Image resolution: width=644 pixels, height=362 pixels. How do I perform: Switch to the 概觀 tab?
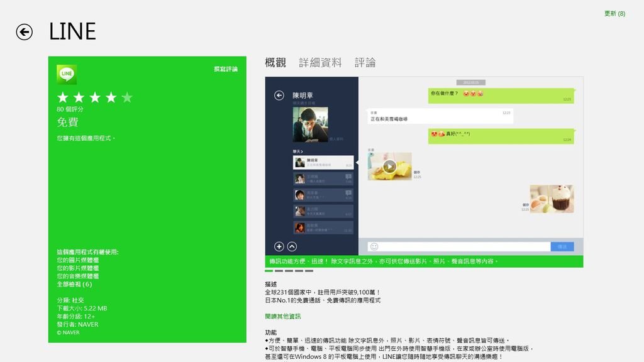pyautogui.click(x=275, y=62)
